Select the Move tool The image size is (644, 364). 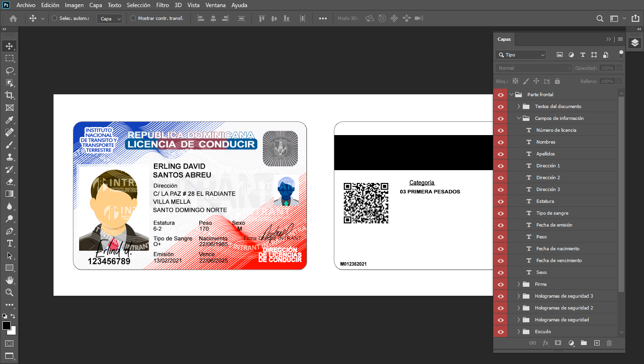pos(9,46)
